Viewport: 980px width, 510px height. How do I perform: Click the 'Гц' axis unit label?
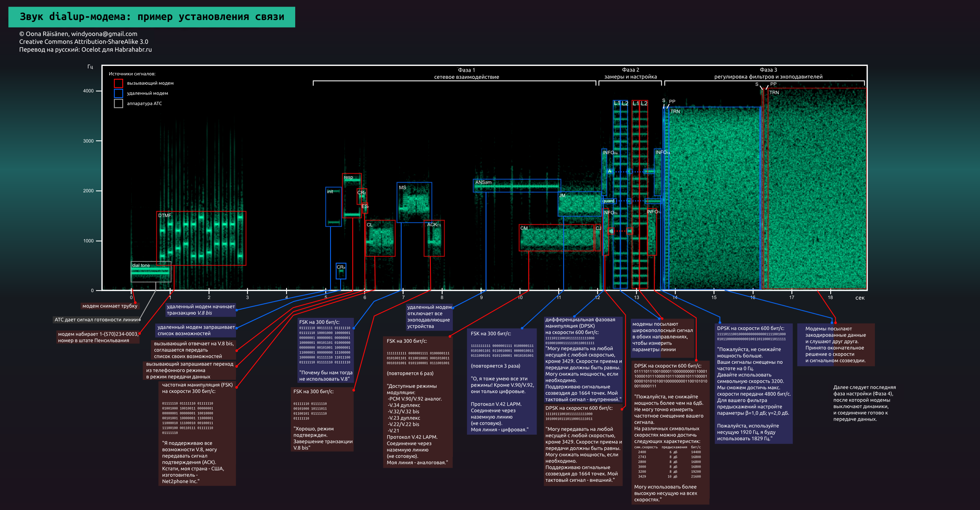click(90, 67)
